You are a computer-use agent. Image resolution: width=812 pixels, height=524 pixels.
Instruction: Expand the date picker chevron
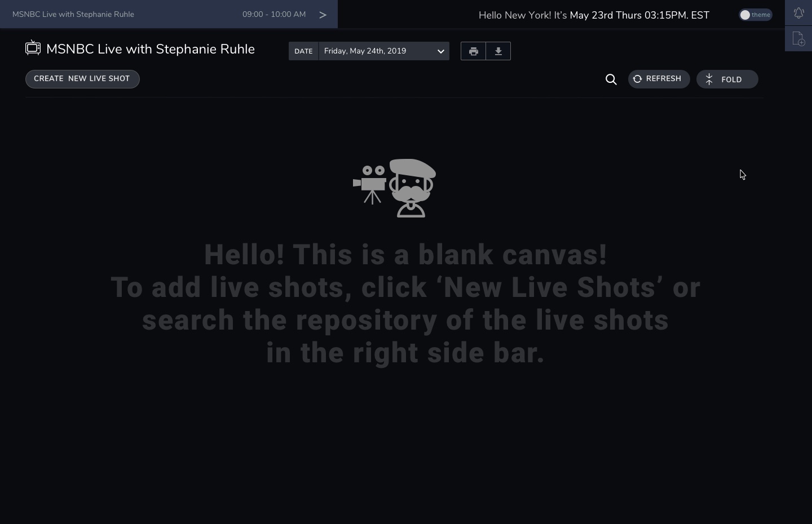tap(440, 51)
